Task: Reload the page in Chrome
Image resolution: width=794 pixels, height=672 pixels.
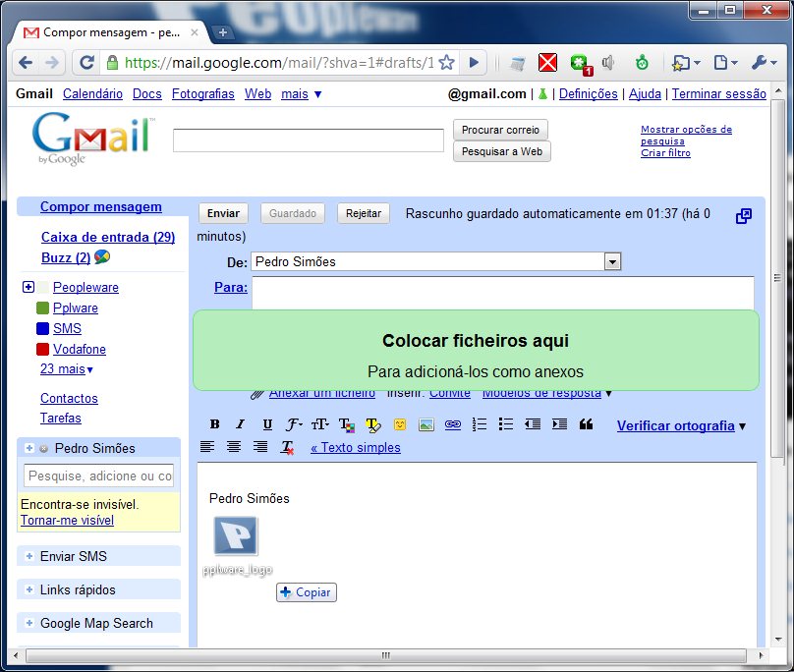Action: pos(86,63)
